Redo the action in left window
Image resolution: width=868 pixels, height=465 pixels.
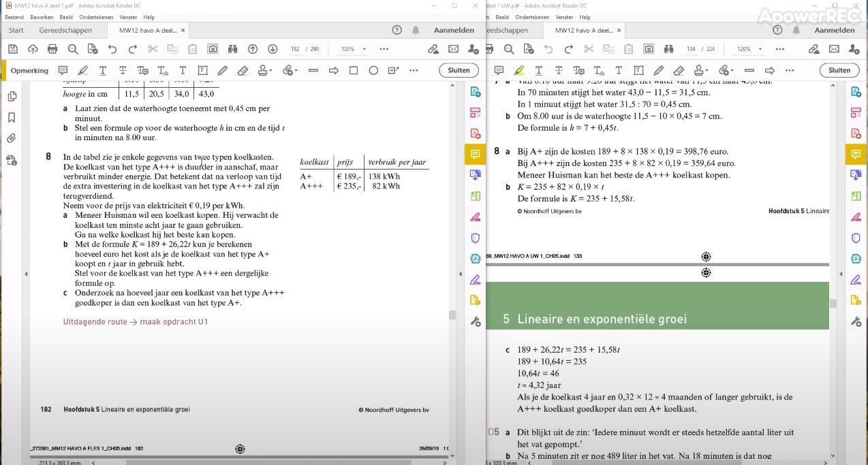point(133,49)
